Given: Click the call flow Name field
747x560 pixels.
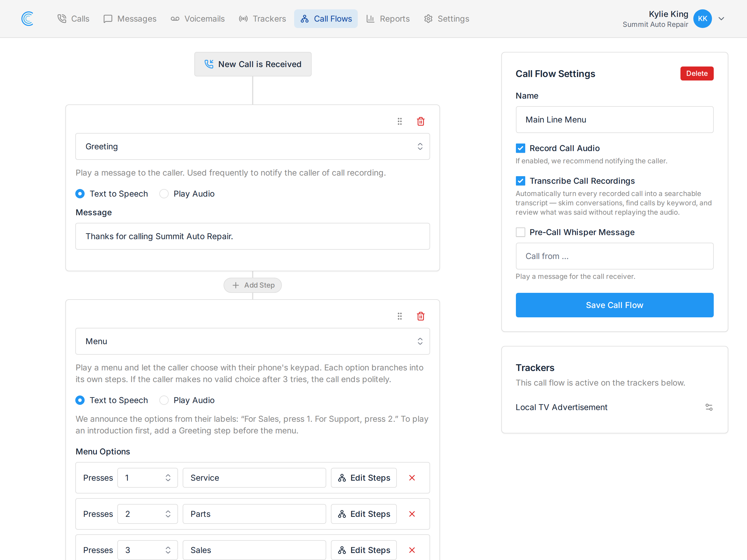Looking at the screenshot, I should click(614, 120).
